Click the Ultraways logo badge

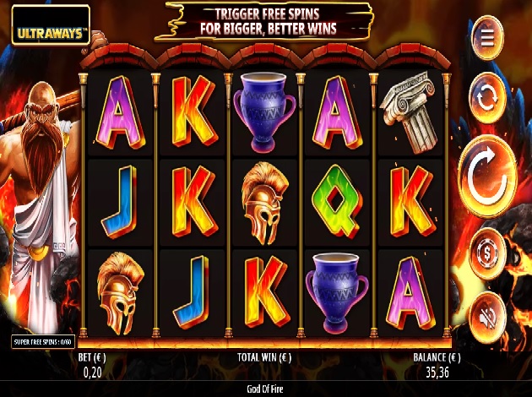tap(51, 25)
